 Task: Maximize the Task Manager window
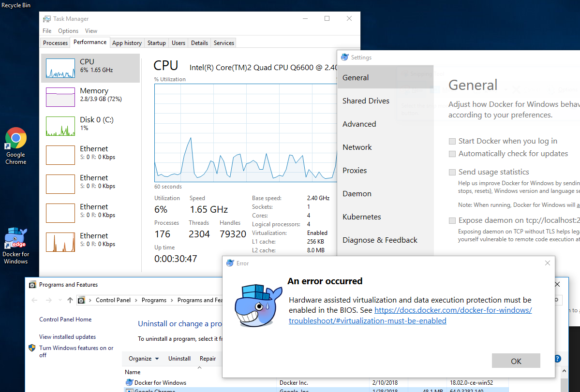327,18
